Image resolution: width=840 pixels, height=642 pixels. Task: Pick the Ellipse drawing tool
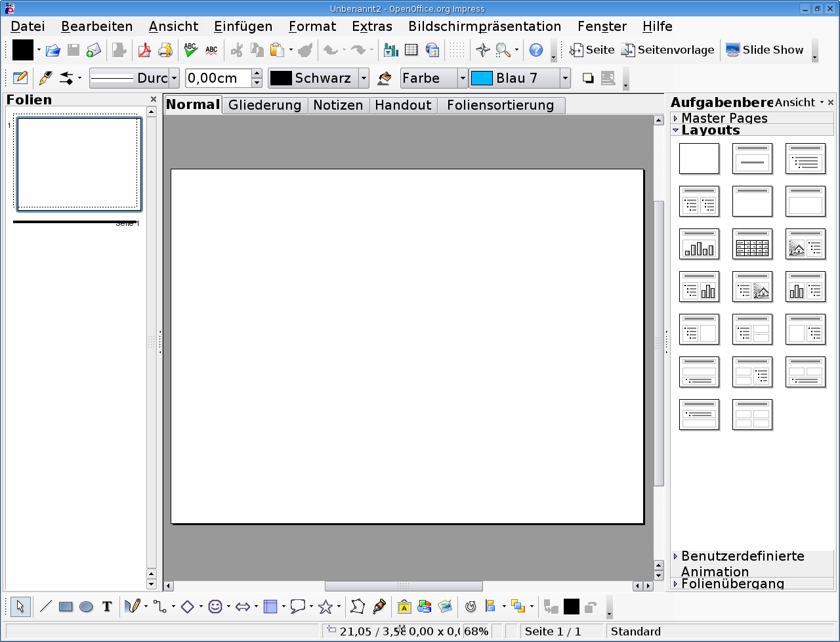click(x=86, y=607)
